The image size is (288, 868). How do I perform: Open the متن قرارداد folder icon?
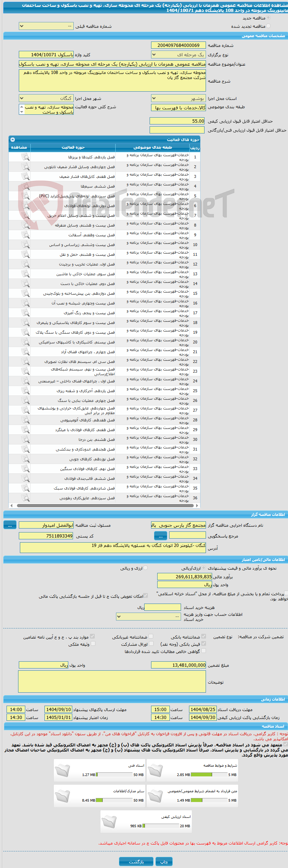click(155, 796)
